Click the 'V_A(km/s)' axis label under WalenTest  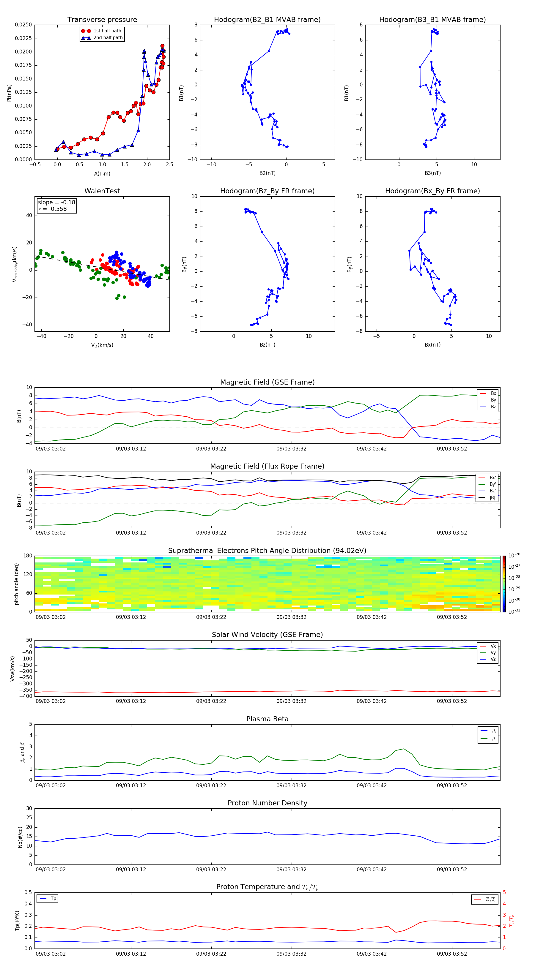pyautogui.click(x=102, y=345)
